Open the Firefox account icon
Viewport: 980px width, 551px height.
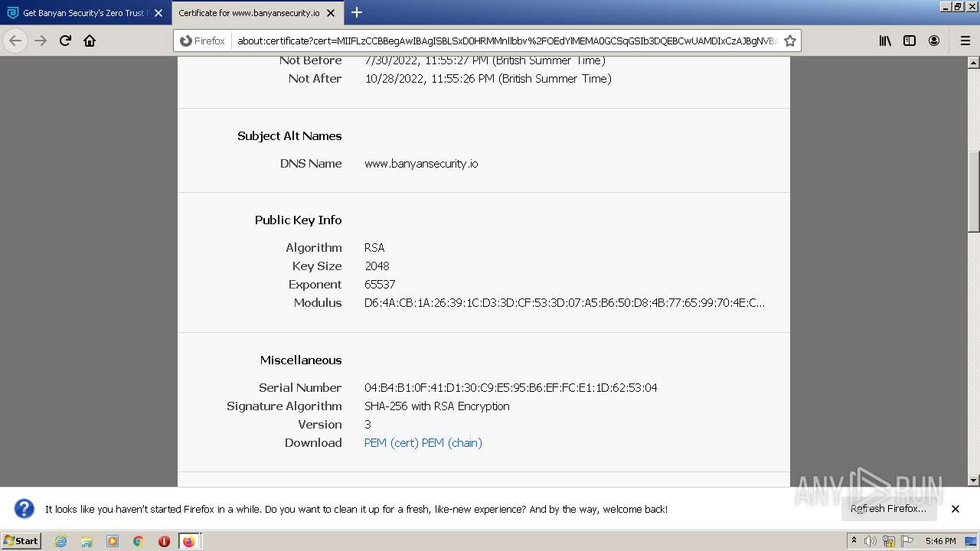[x=934, y=41]
